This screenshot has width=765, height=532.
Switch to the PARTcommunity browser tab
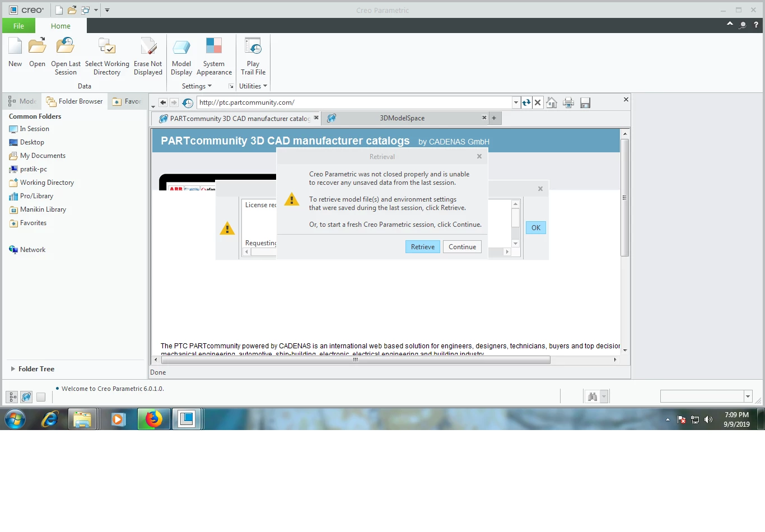[235, 118]
